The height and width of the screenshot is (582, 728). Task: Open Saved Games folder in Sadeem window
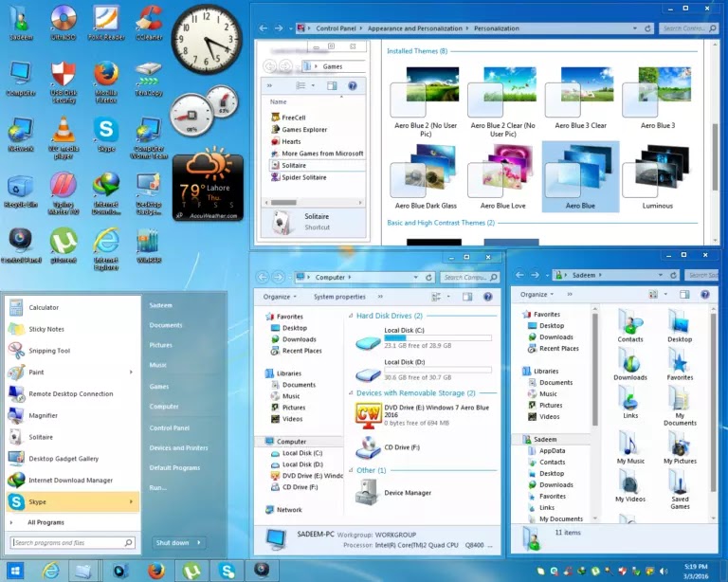pos(680,489)
